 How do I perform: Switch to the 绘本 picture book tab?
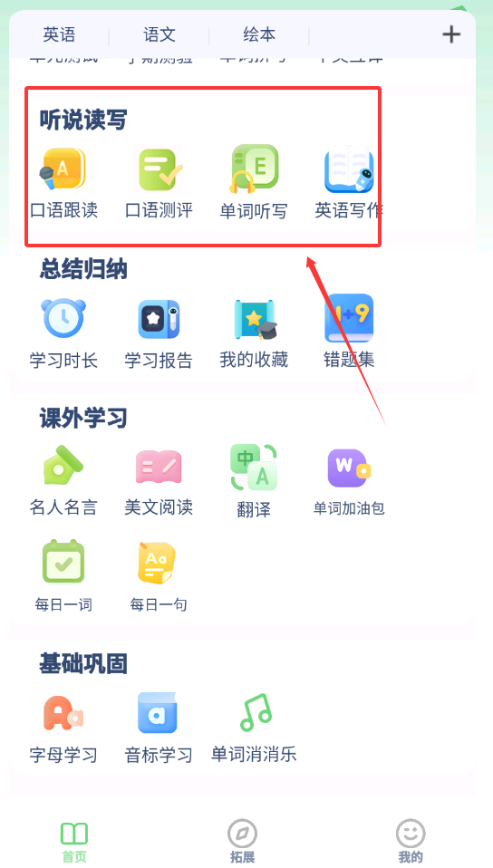[x=259, y=34]
